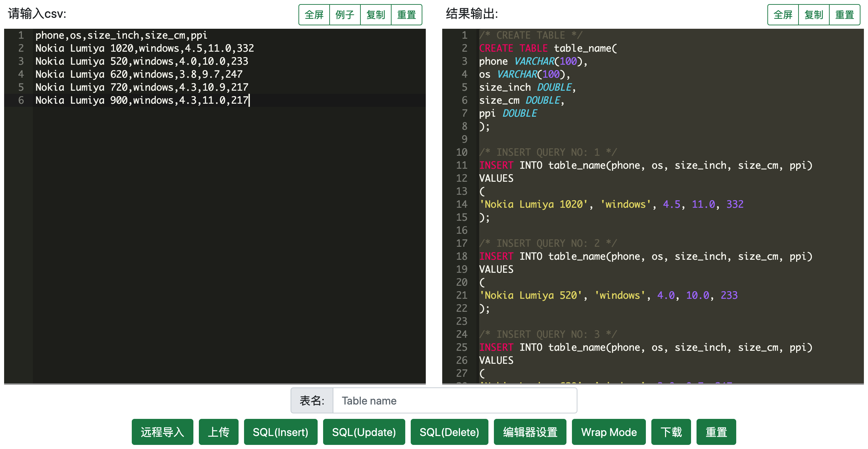Click CREATE TABLE table_name line in output
This screenshot has height=449, width=868.
pyautogui.click(x=548, y=48)
